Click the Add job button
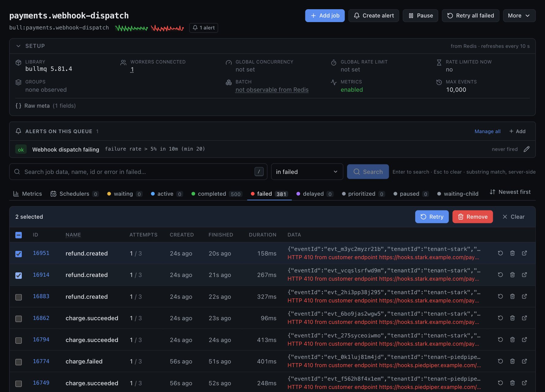 click(325, 16)
